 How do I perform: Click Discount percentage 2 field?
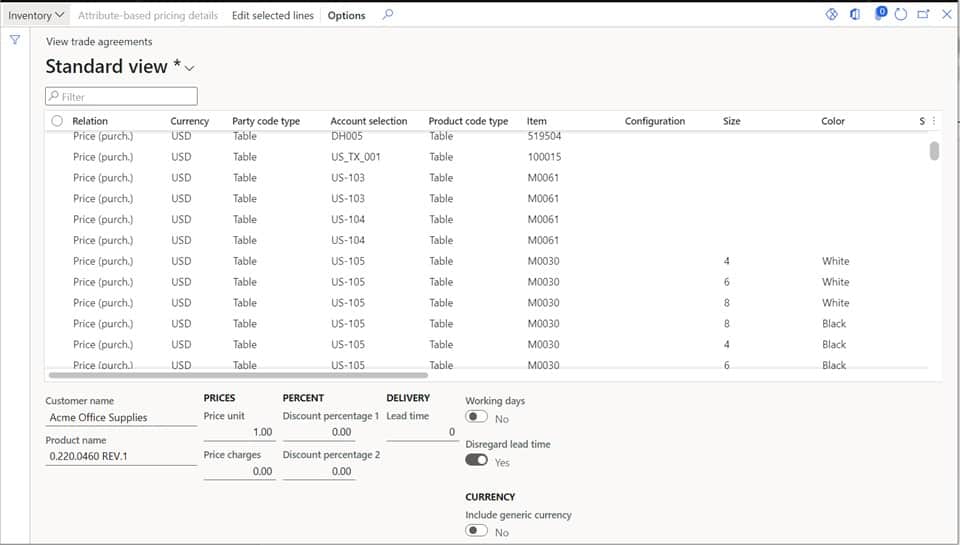[x=319, y=471]
